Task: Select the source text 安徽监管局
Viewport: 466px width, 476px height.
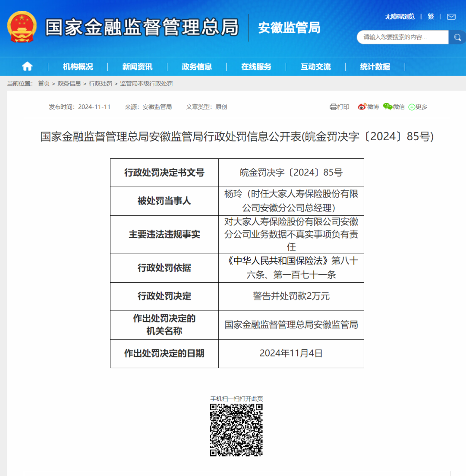Action: 157,107
